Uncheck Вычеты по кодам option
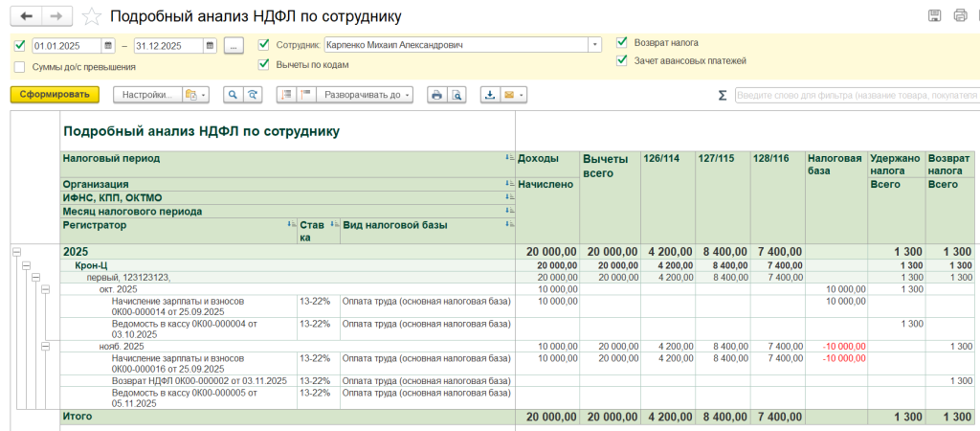The image size is (980, 431). [x=264, y=64]
